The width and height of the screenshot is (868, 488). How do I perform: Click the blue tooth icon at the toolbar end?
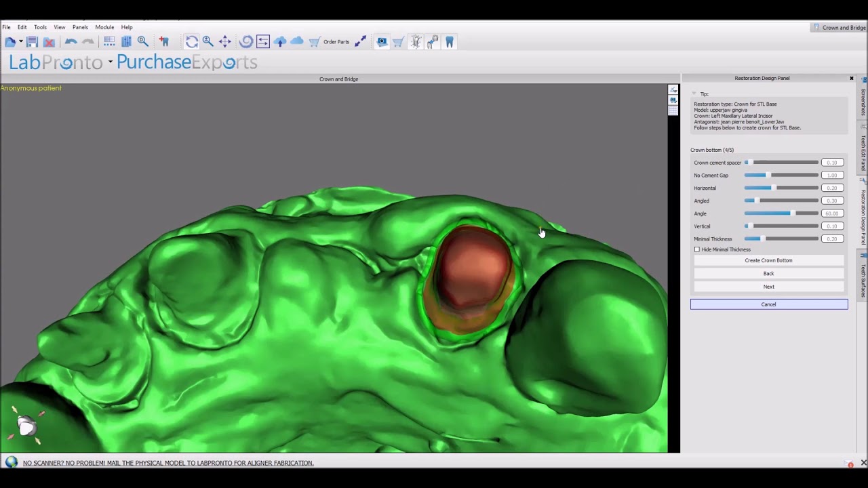(449, 42)
